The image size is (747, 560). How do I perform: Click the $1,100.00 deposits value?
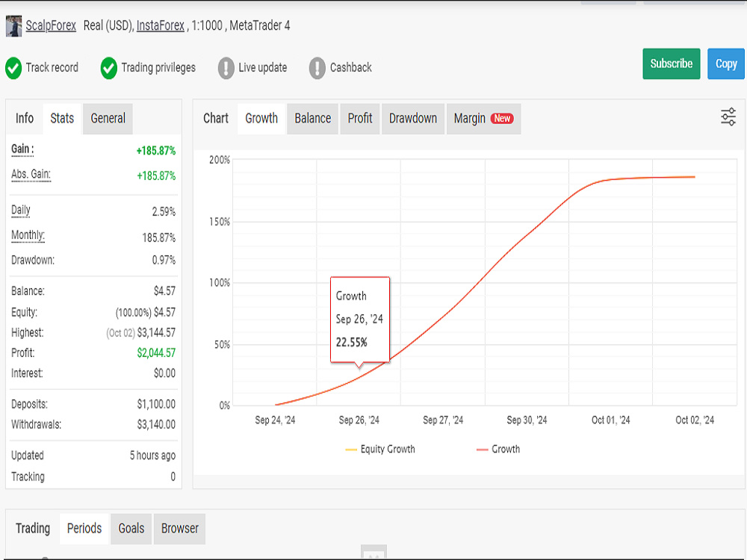[156, 404]
